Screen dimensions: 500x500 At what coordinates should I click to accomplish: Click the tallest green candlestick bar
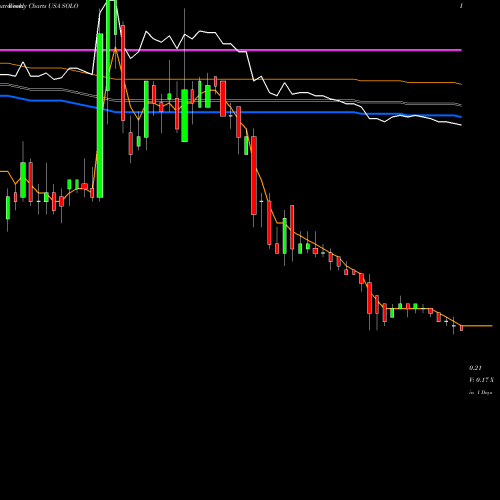pos(100,115)
